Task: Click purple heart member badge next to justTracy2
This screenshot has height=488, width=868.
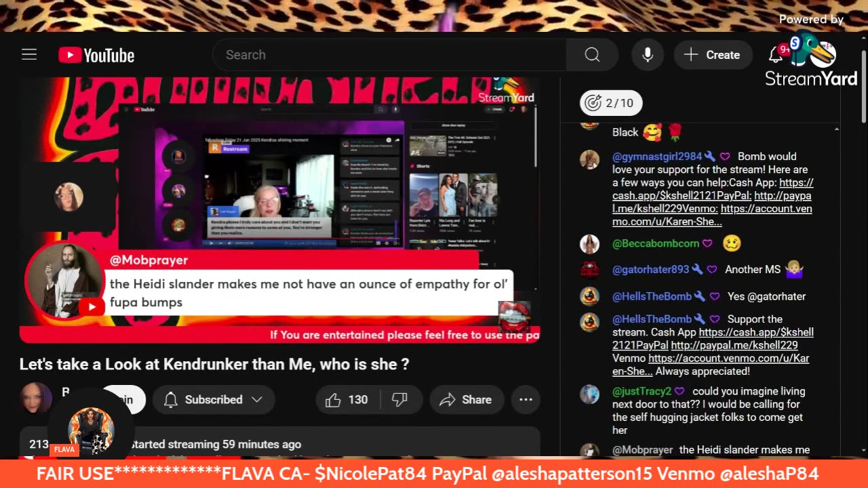Action: pos(679,392)
